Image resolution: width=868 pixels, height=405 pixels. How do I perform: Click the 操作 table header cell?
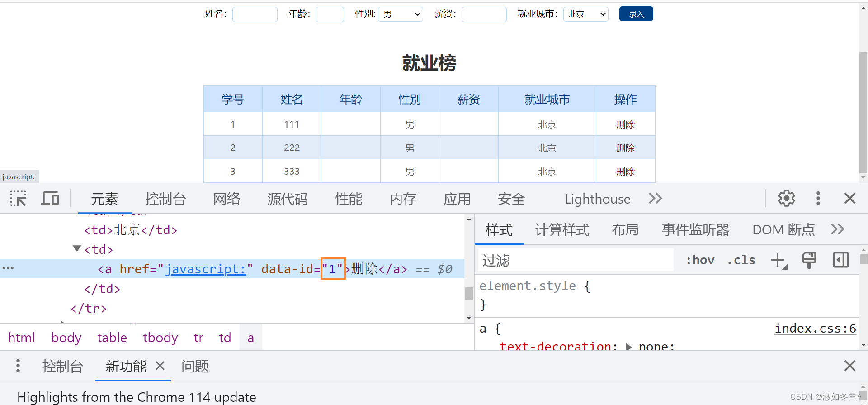(x=625, y=99)
